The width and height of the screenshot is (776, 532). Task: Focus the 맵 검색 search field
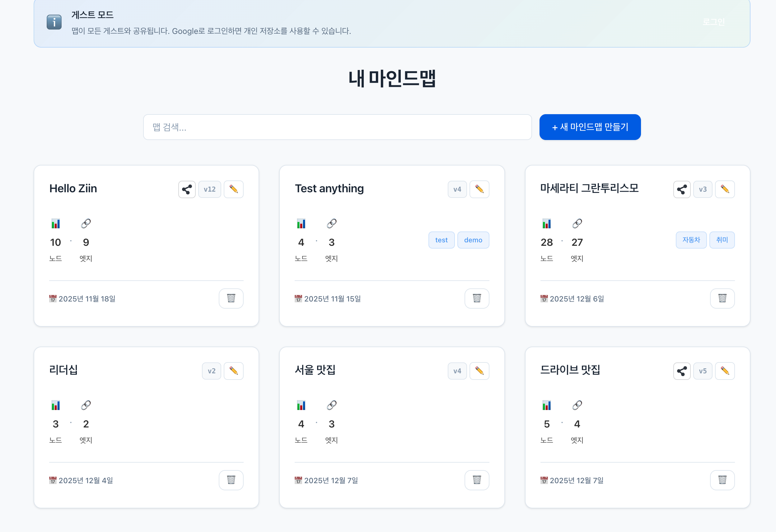[x=337, y=127]
